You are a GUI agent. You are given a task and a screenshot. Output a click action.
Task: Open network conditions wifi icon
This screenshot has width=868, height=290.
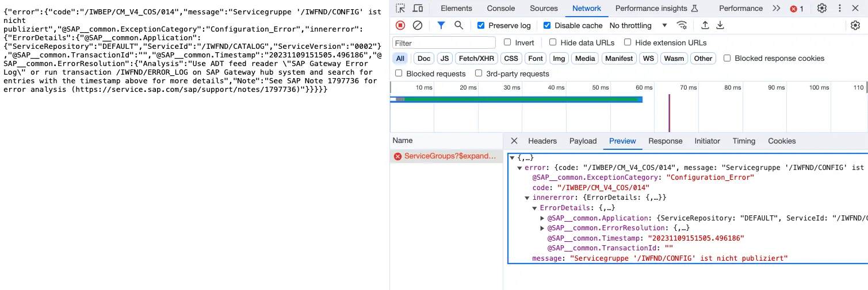(682, 25)
